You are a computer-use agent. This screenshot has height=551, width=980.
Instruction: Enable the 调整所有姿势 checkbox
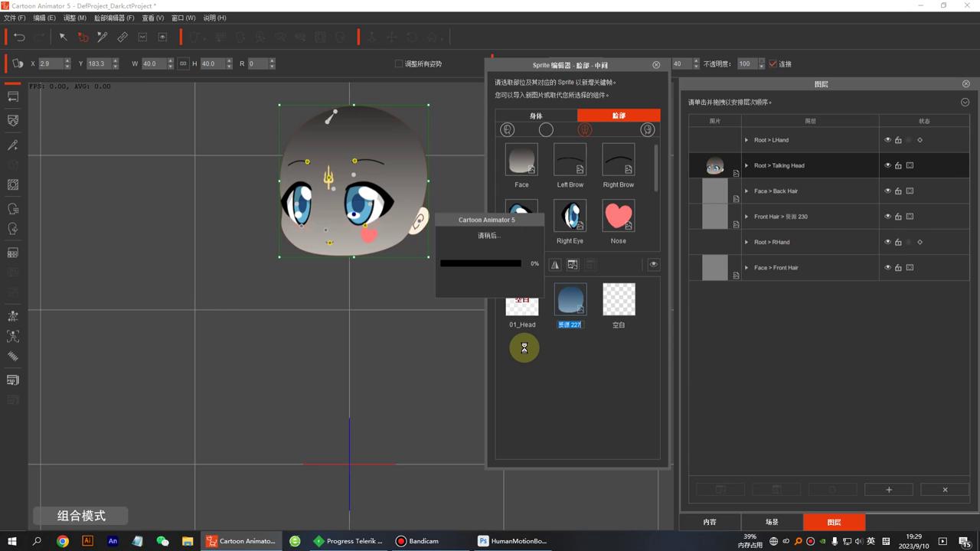coord(398,64)
